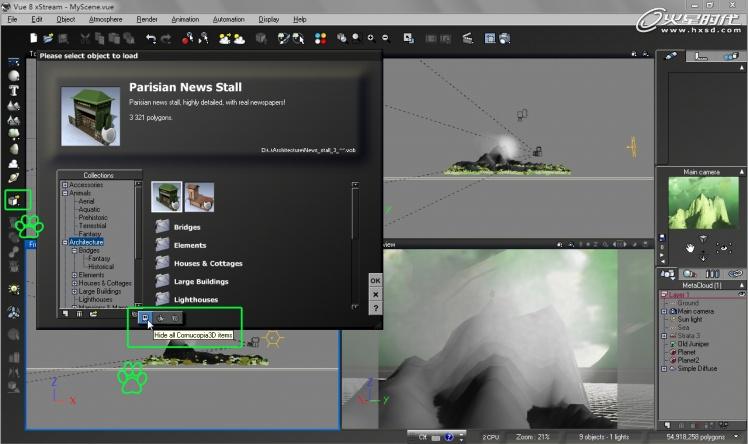Screen dimensions: 748x444
Task: Open the File menu
Action: [12, 20]
